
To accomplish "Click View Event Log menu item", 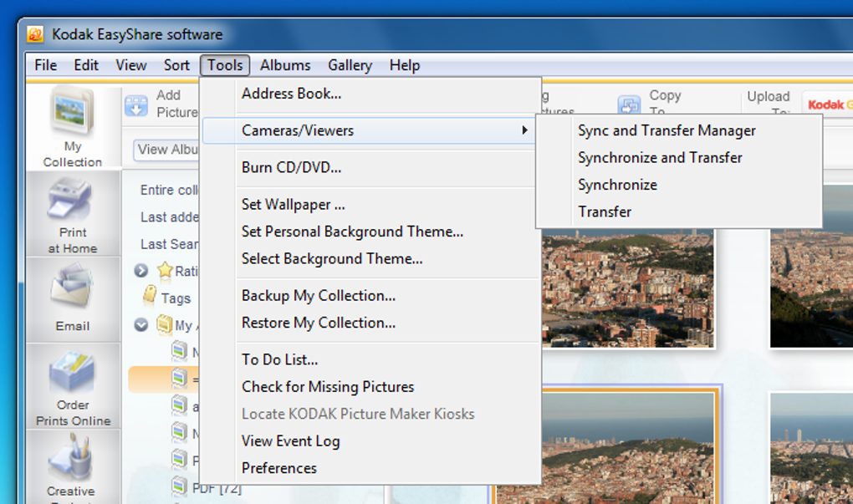I will click(x=291, y=441).
